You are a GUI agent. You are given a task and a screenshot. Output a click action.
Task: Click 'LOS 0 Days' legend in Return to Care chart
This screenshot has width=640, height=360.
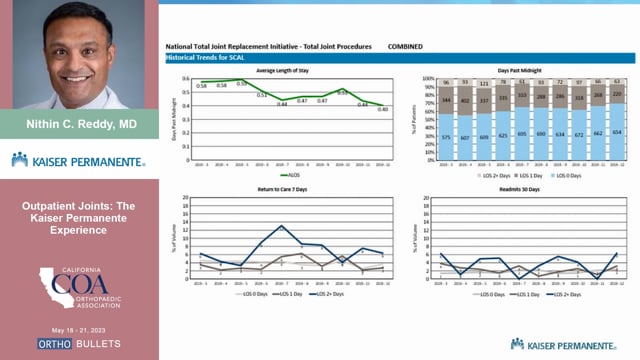click(251, 294)
